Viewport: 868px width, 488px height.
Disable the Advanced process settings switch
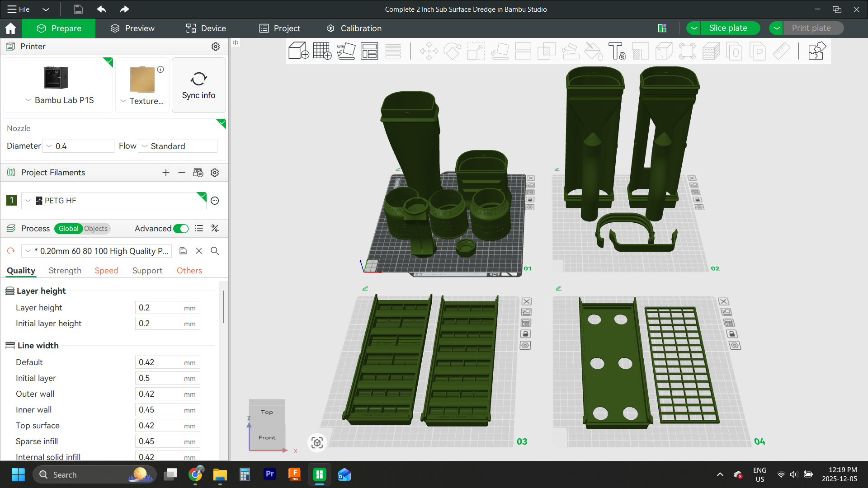[180, 229]
